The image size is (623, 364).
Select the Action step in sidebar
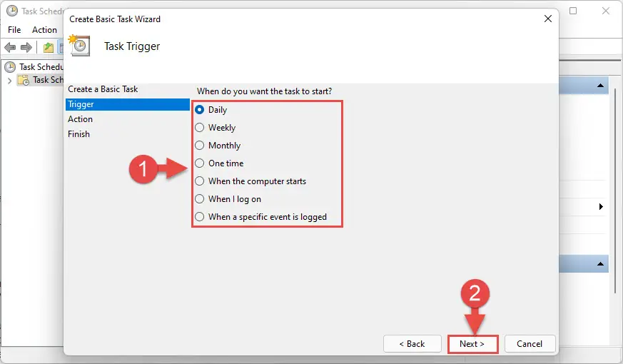tap(80, 119)
